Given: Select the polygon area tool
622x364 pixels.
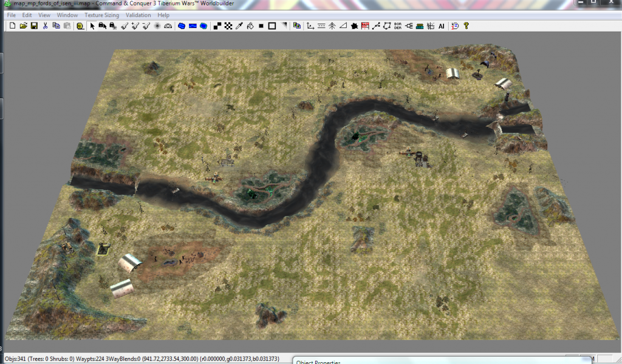Looking at the screenshot, I should pos(387,26).
